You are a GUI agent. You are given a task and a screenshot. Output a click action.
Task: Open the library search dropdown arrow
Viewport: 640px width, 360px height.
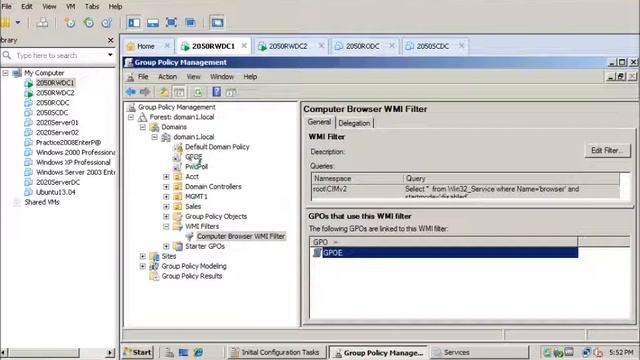[x=110, y=55]
